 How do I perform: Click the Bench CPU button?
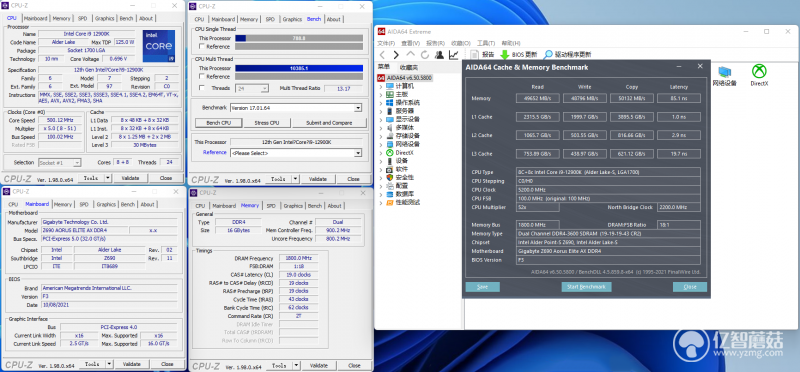218,123
